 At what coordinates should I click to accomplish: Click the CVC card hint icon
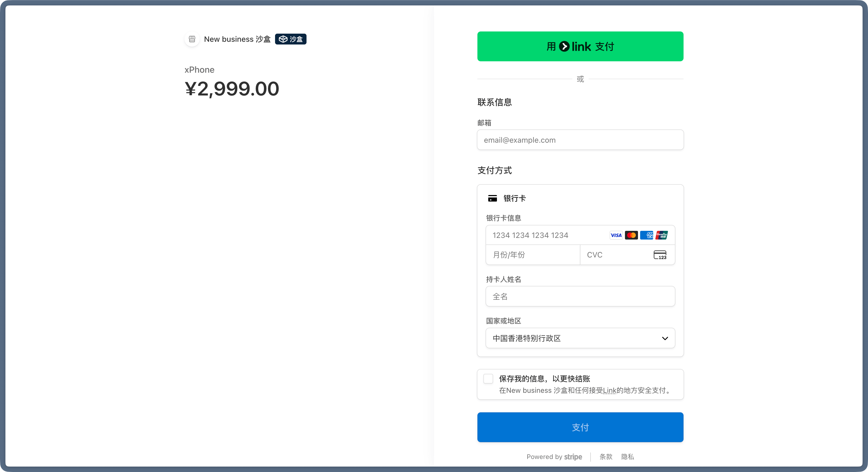[660, 255]
